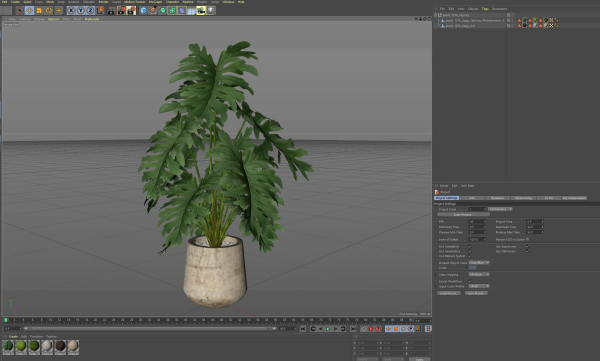Go to end of timeline

point(353,329)
